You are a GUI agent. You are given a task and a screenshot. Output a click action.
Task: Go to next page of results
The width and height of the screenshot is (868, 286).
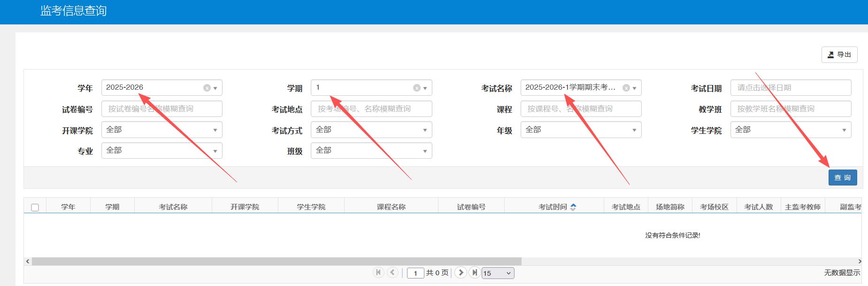pyautogui.click(x=461, y=272)
